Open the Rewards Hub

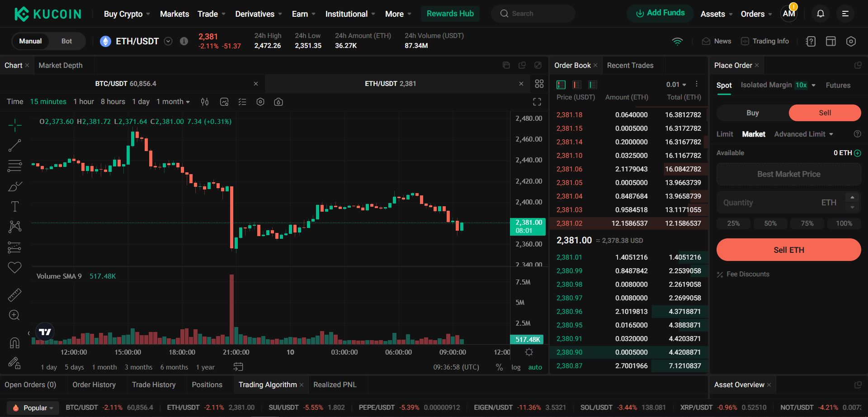[x=450, y=14]
